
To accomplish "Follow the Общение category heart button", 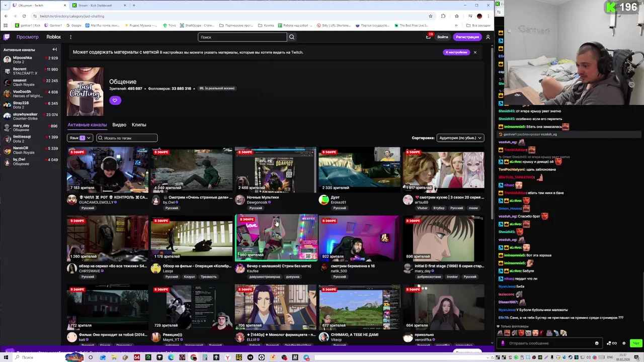I will coord(115,100).
